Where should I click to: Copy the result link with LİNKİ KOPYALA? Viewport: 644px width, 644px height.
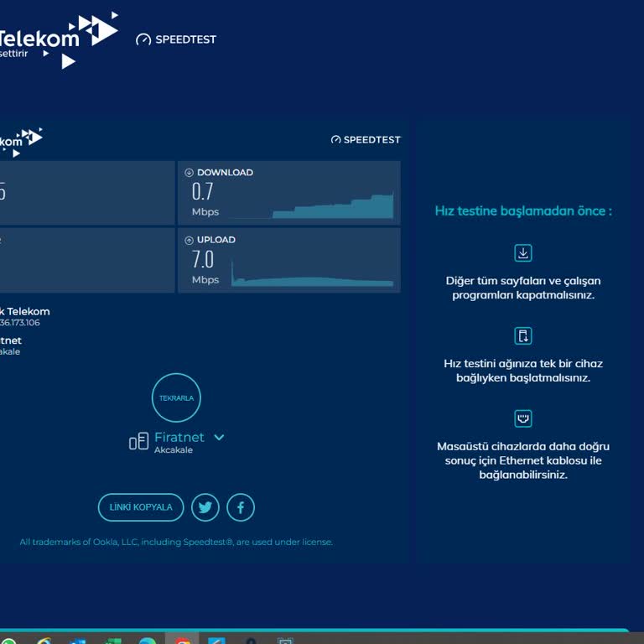[141, 507]
